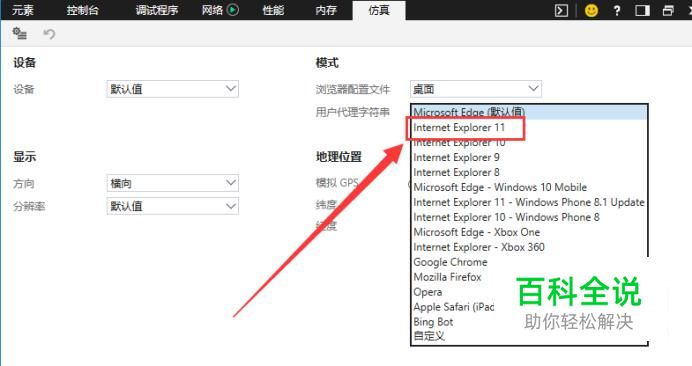Expand the 设备 dropdown showing 默认值
Screen dimensions: 692x366
173,89
